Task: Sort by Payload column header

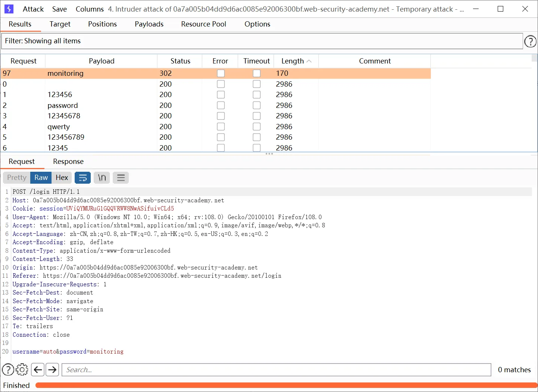Action: 101,61
